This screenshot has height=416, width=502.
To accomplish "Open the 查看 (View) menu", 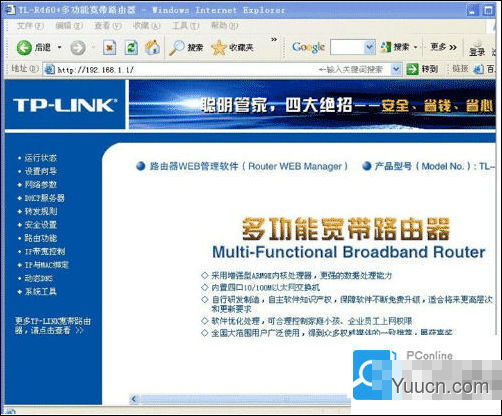I will pos(107,25).
